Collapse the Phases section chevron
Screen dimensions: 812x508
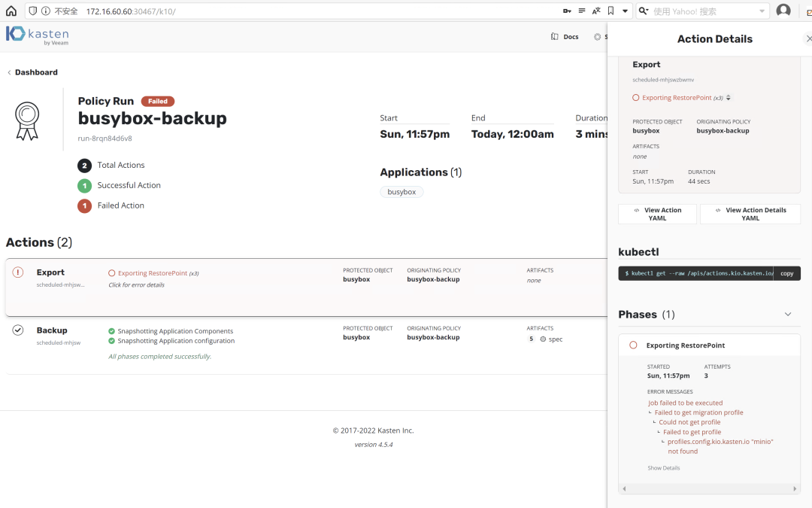[788, 314]
